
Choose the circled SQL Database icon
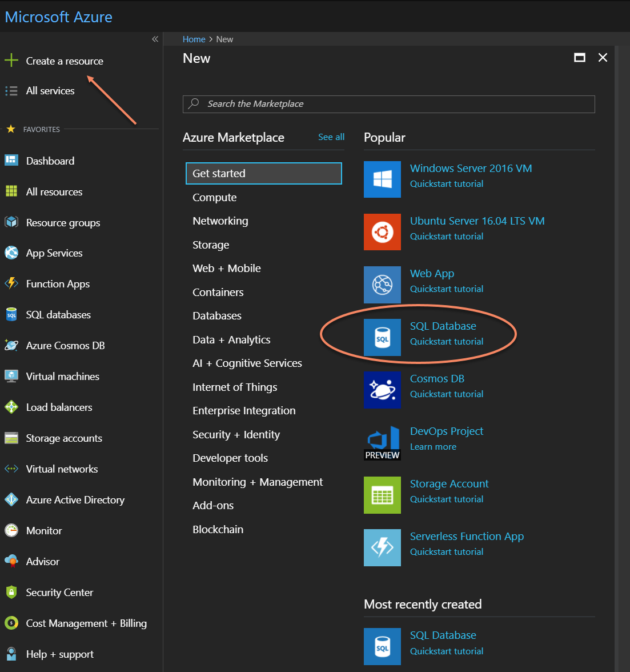tap(382, 337)
